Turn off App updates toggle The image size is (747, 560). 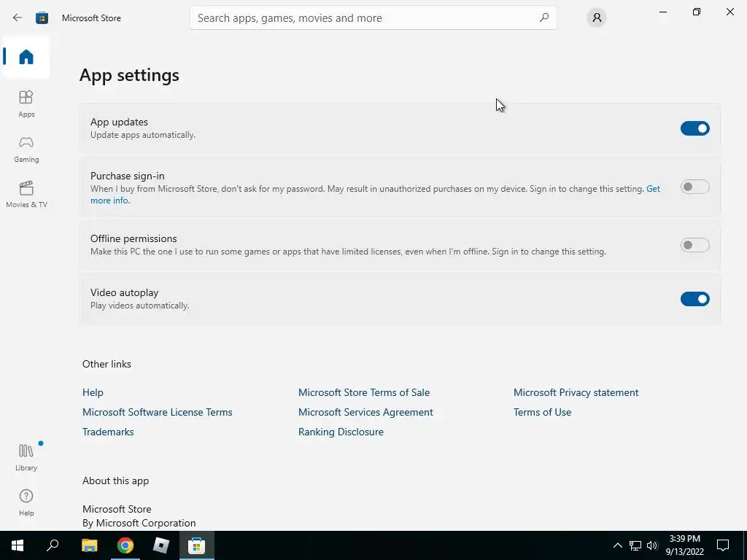(x=694, y=128)
